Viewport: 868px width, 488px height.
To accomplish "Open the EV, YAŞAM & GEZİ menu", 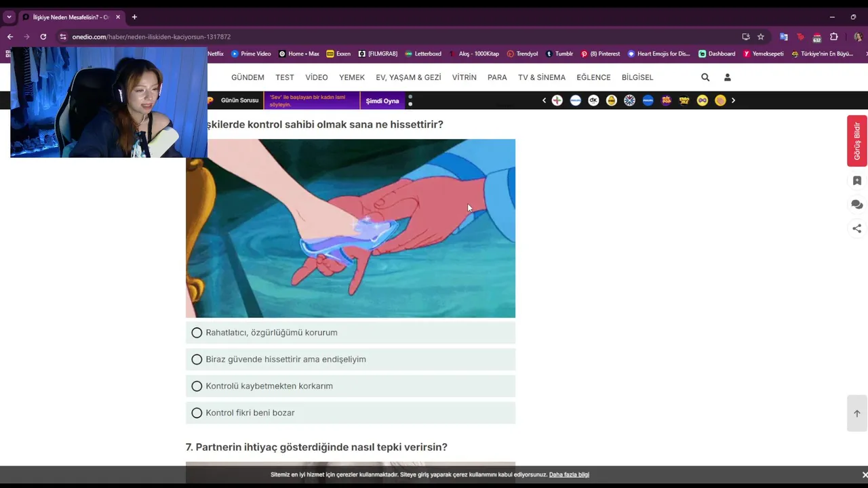I will pos(409,77).
